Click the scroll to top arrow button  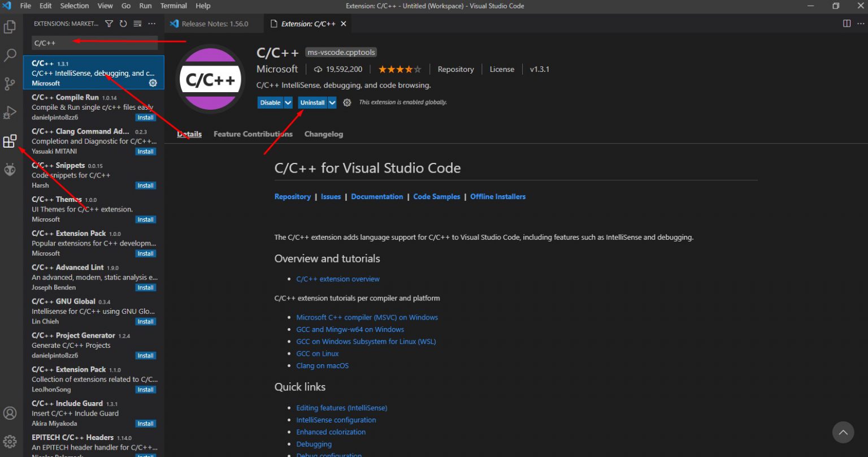pyautogui.click(x=843, y=433)
